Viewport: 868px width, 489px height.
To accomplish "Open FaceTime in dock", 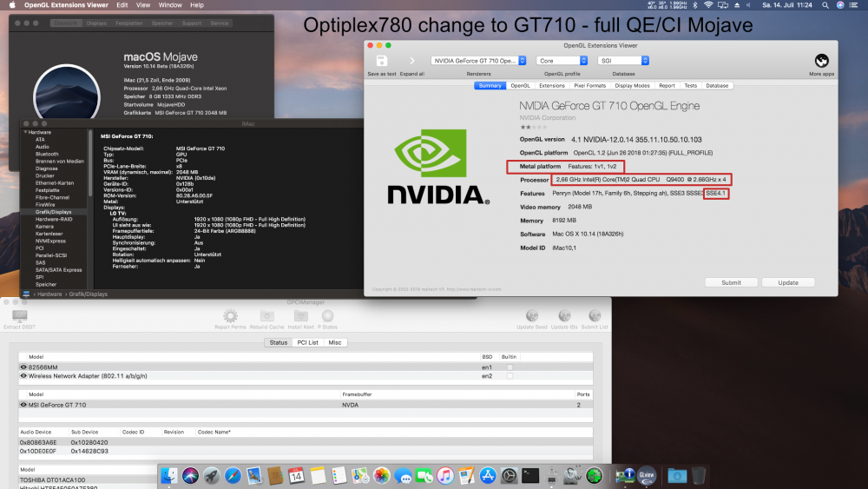I will pos(424,475).
